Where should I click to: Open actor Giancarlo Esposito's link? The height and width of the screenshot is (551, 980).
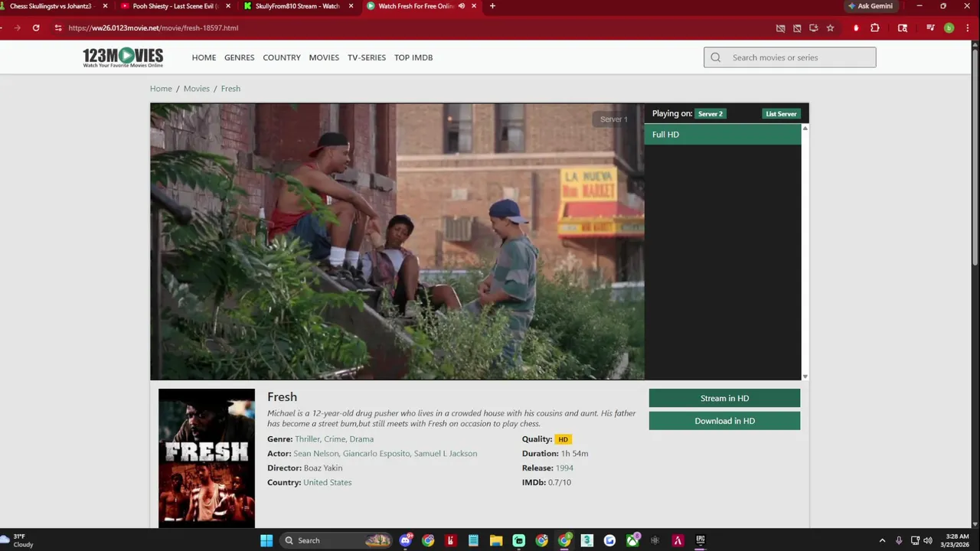click(x=376, y=454)
